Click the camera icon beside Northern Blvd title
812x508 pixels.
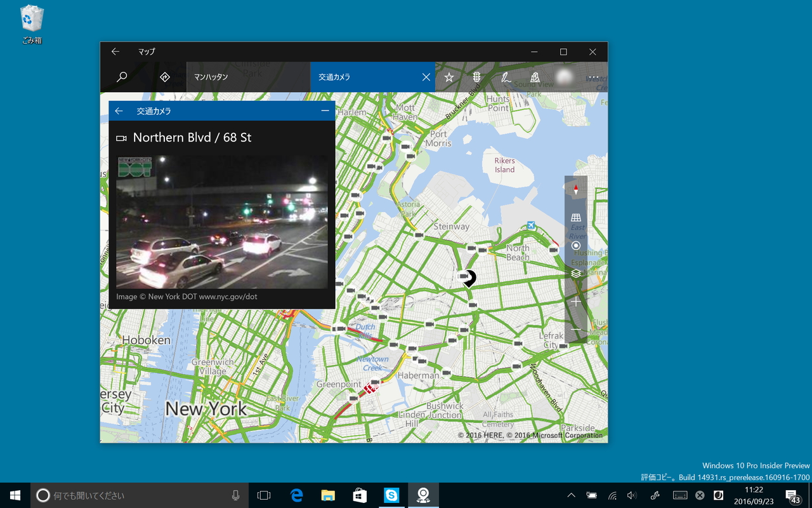coord(121,138)
